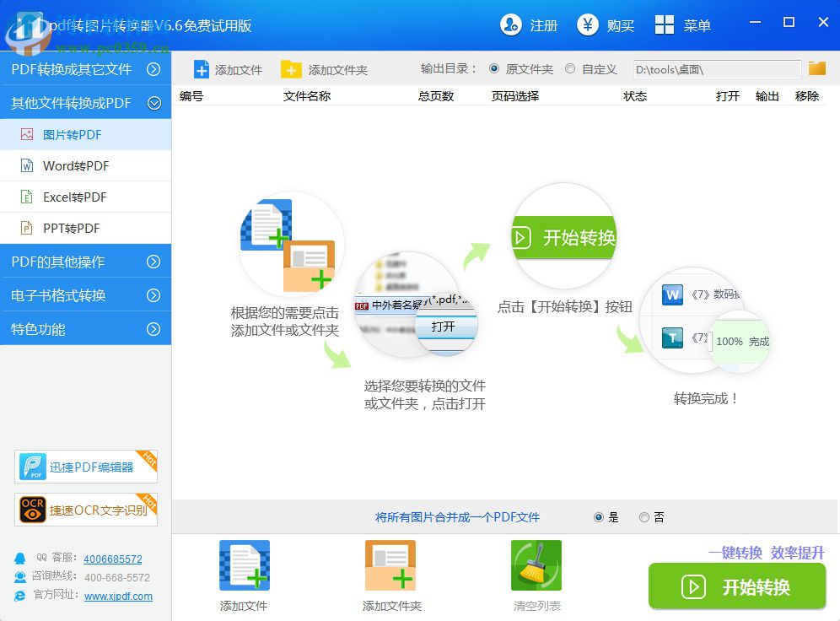Click the 添加文件 icon at bottom
Image resolution: width=840 pixels, height=621 pixels.
244,564
